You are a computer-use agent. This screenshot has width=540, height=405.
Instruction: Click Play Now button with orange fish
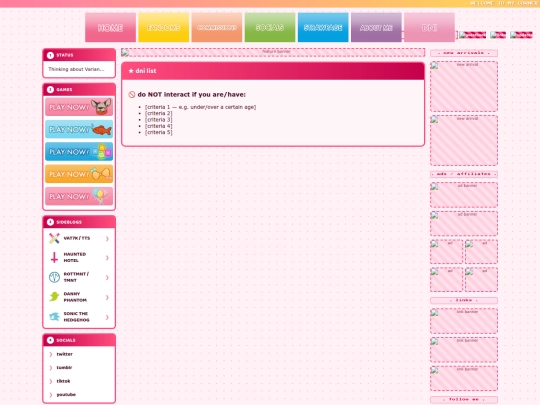[x=79, y=129]
